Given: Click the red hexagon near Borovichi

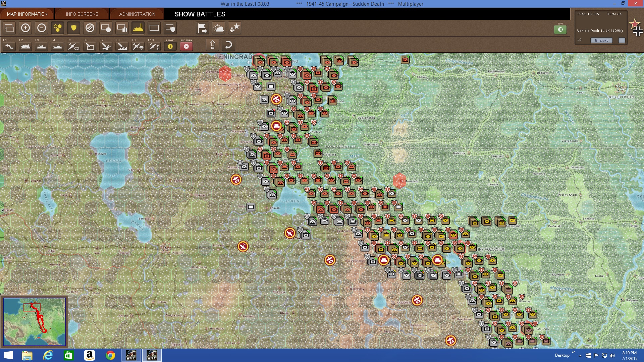Looking at the screenshot, I should click(399, 181).
